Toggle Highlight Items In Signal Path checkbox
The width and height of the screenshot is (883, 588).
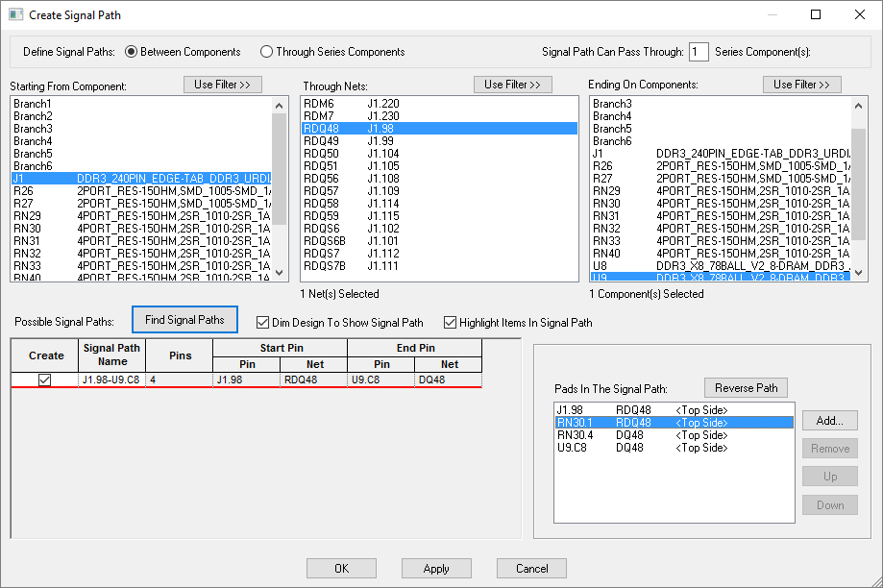click(x=450, y=323)
